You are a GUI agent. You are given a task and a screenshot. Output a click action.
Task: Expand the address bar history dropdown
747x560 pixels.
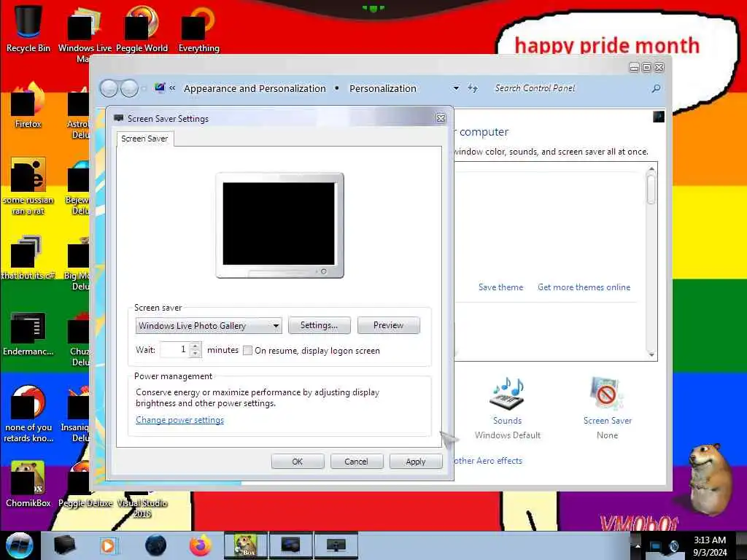(456, 88)
